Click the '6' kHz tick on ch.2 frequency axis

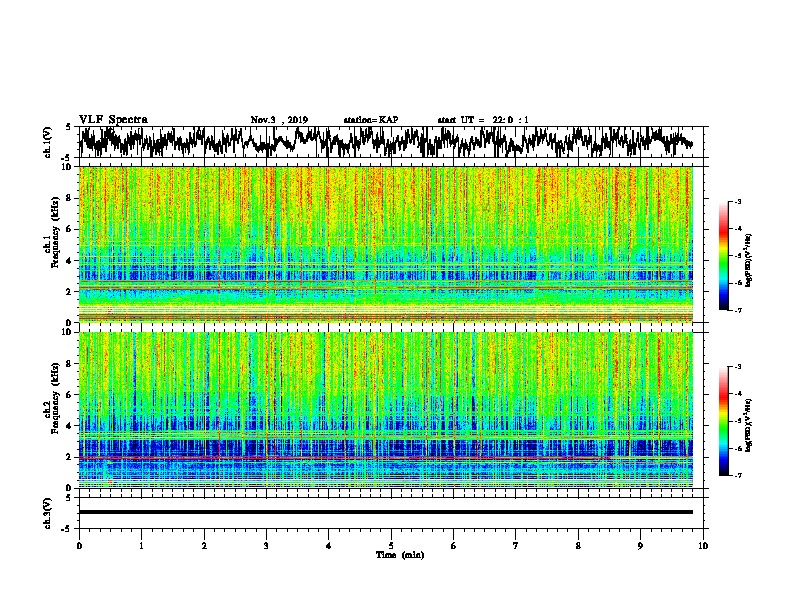(x=70, y=395)
